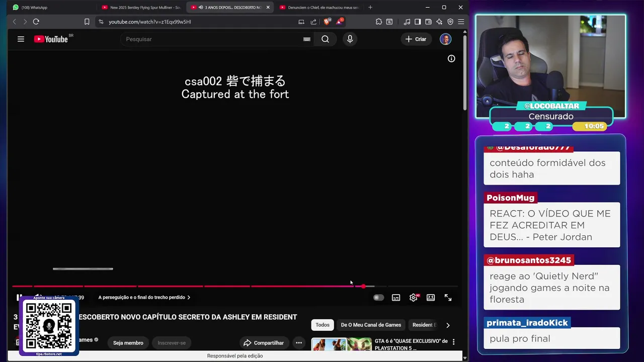Viewport: 644px width, 362px height.
Task: Open the GTA 6 'QUASE EXCLUSIVO' video title
Action: point(411,344)
